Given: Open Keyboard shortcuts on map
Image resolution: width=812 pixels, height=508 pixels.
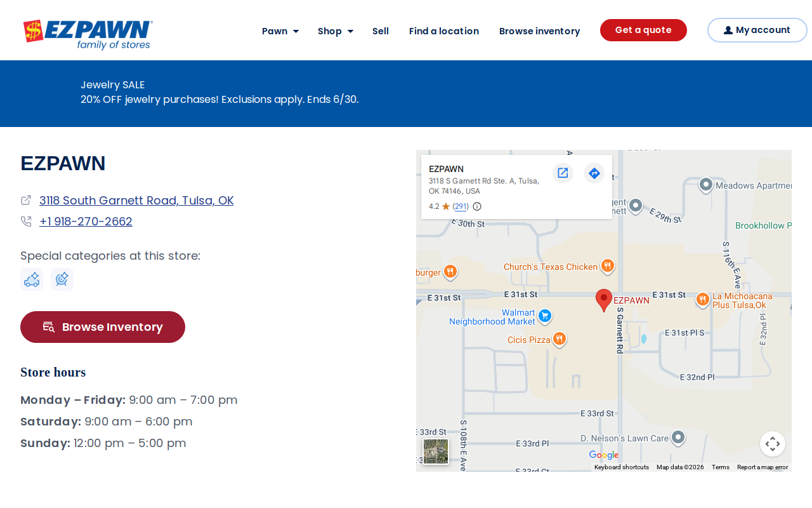Looking at the screenshot, I should click(622, 467).
